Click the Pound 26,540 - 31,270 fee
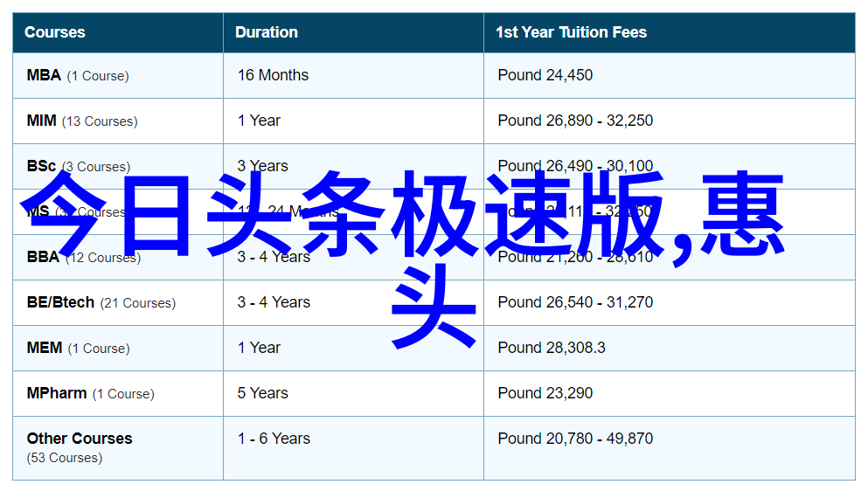868x498 pixels. [575, 302]
